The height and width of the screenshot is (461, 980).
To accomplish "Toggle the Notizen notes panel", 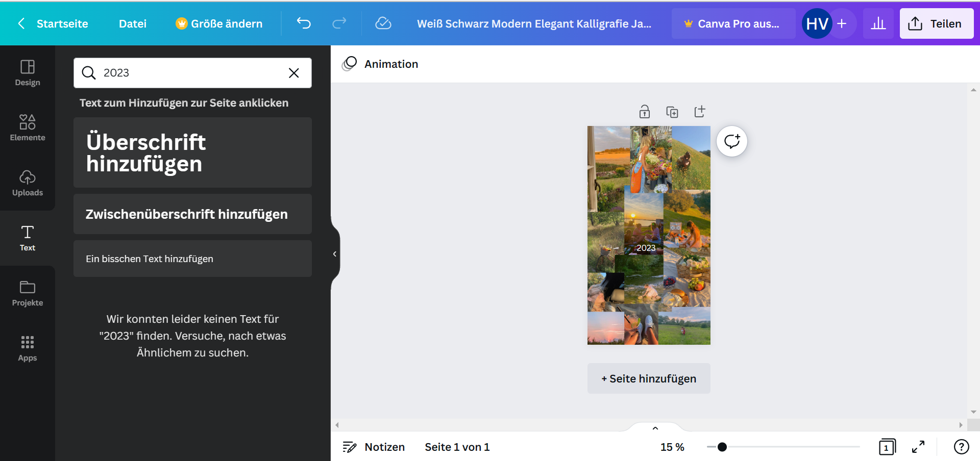I will [374, 447].
